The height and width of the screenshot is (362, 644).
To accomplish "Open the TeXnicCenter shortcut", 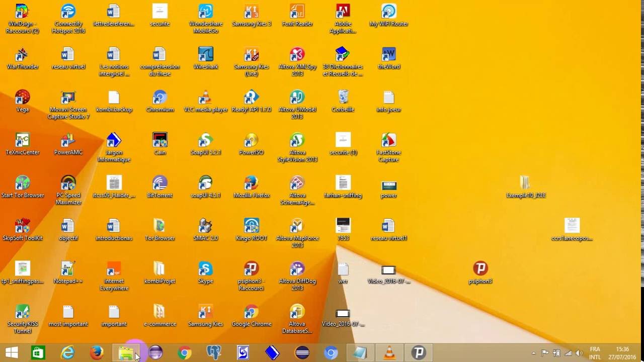I will tap(22, 143).
